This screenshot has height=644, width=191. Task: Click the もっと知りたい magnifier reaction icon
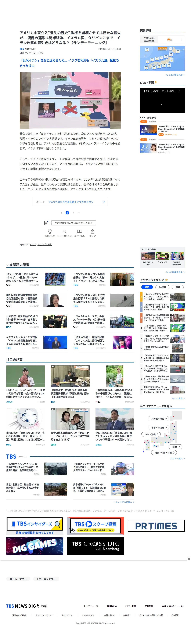coord(65,231)
